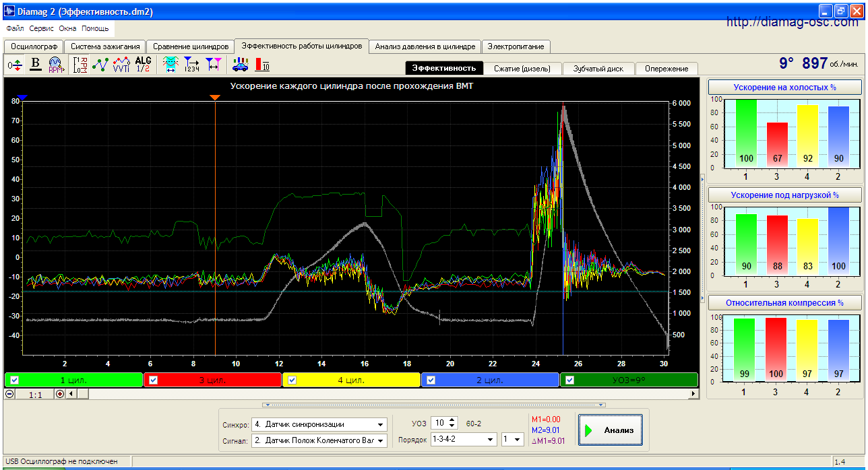The width and height of the screenshot is (868, 470).
Task: Toggle the 1 цил. checkbox
Action: 14,380
